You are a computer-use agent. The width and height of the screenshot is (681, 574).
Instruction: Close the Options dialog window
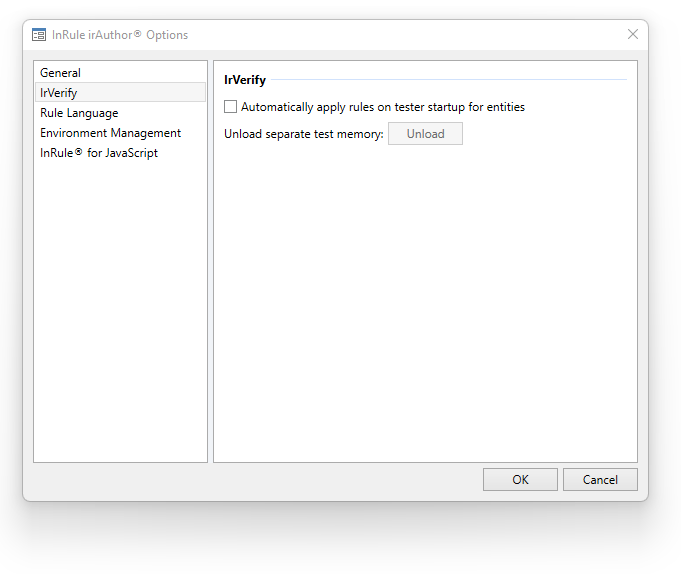(632, 35)
